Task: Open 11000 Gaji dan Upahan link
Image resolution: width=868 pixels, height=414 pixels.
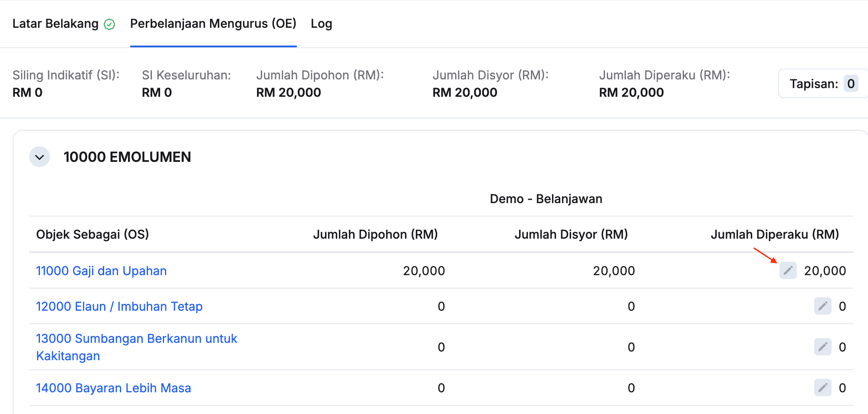Action: tap(101, 271)
